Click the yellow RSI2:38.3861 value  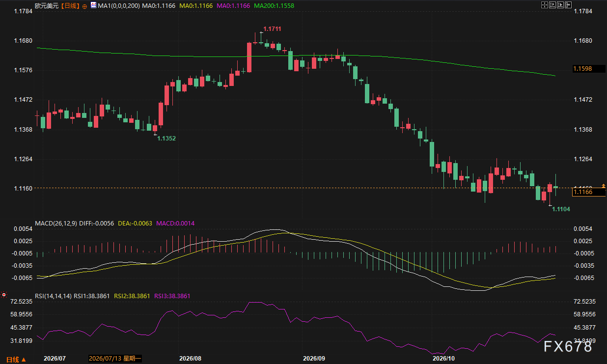(x=132, y=296)
